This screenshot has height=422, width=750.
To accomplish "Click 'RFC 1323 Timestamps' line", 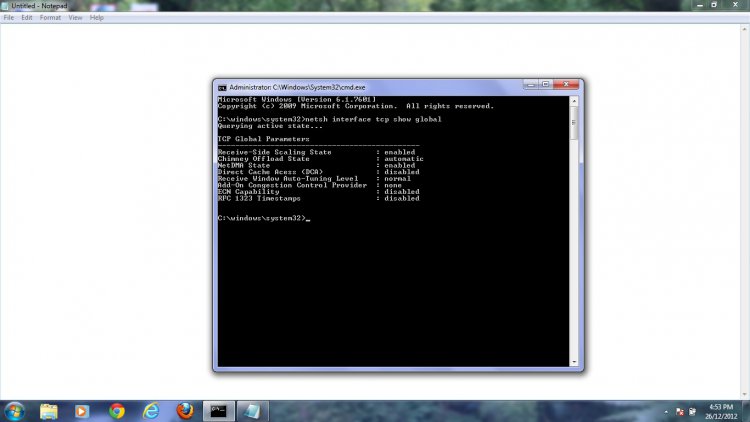I will coord(319,199).
